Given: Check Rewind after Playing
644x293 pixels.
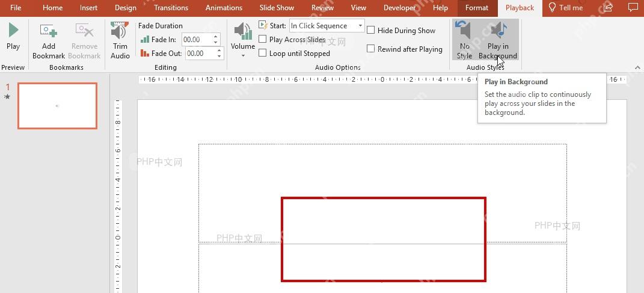Looking at the screenshot, I should [x=371, y=49].
